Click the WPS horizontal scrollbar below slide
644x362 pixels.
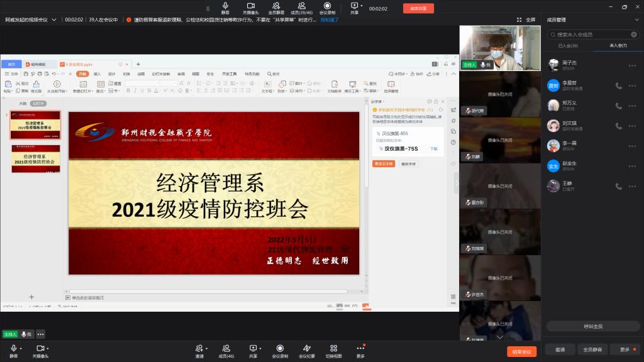[x=209, y=292]
